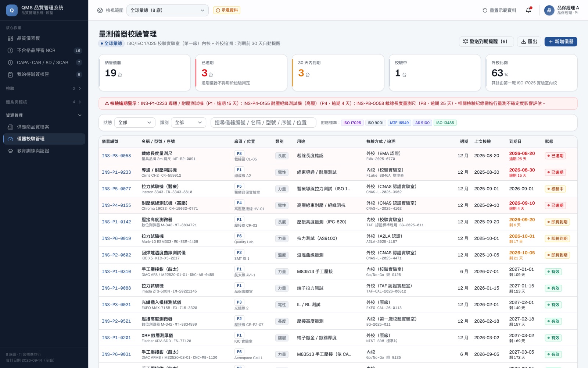Click the 即將到期 badge for INS-P1-0142
The width and height of the screenshot is (588, 368).
(557, 222)
